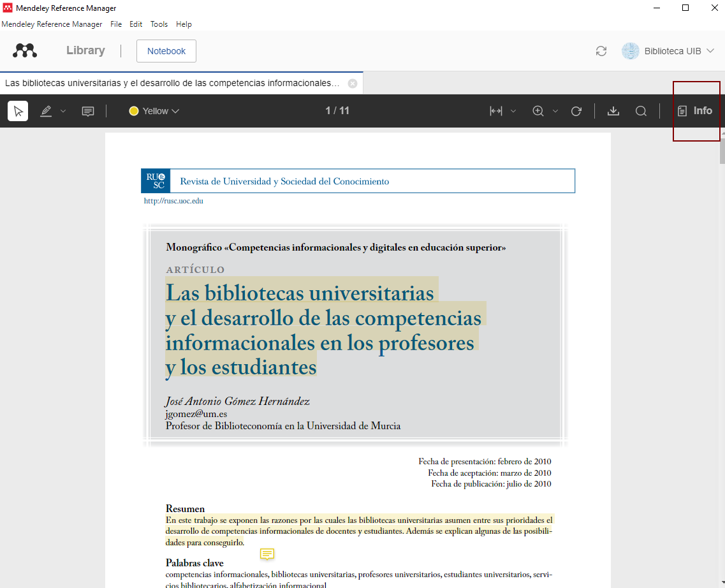Open the yellow sticky note annotation

[267, 554]
